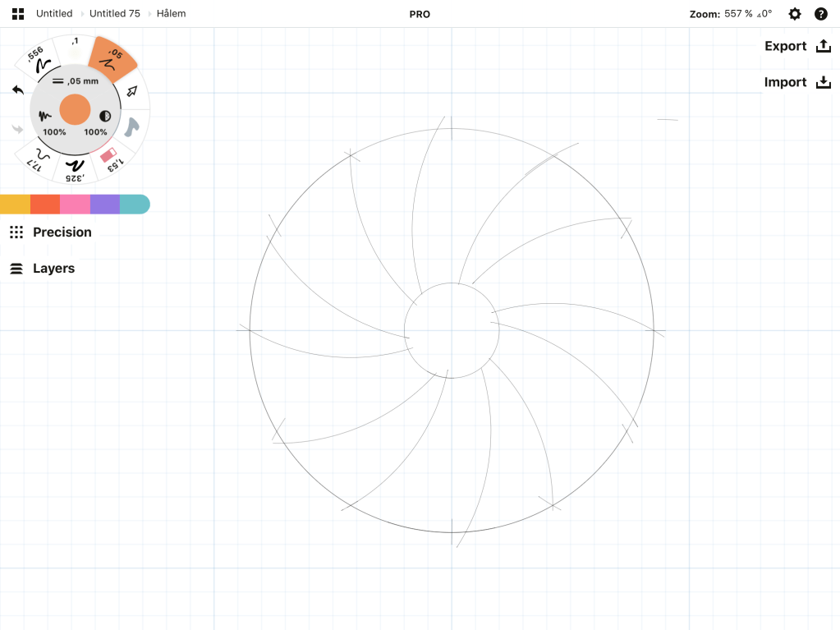
Task: Select the selection arrow tool on the wheel
Action: point(131,90)
